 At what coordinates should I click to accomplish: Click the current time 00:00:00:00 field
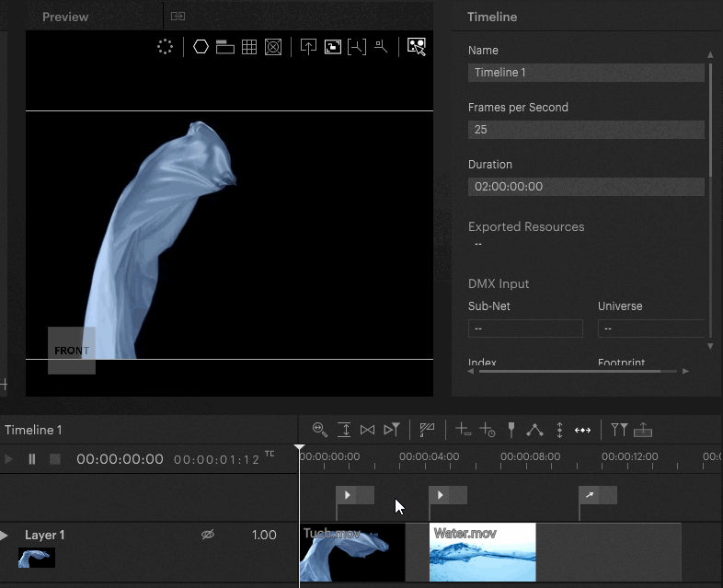pyautogui.click(x=120, y=459)
